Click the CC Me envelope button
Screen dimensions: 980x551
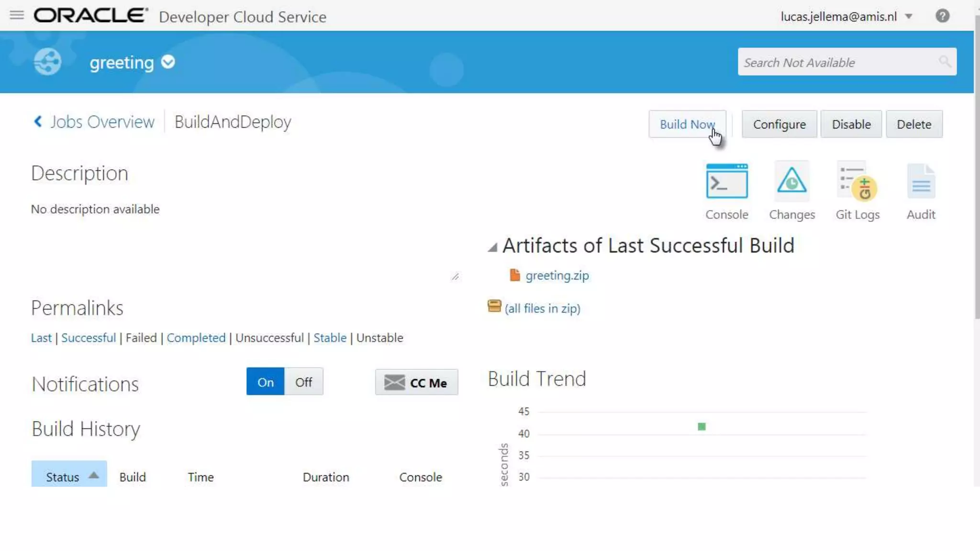click(x=416, y=383)
